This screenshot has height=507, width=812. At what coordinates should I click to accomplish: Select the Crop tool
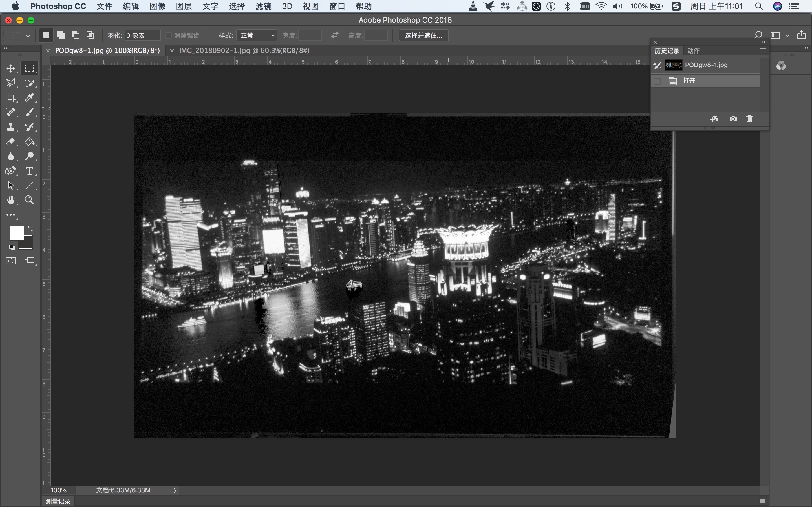[10, 97]
